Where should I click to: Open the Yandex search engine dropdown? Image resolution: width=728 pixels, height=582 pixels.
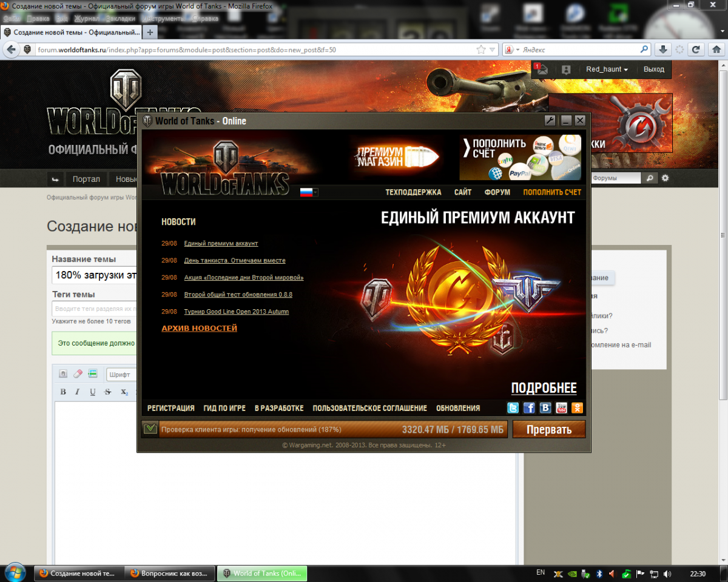click(513, 50)
